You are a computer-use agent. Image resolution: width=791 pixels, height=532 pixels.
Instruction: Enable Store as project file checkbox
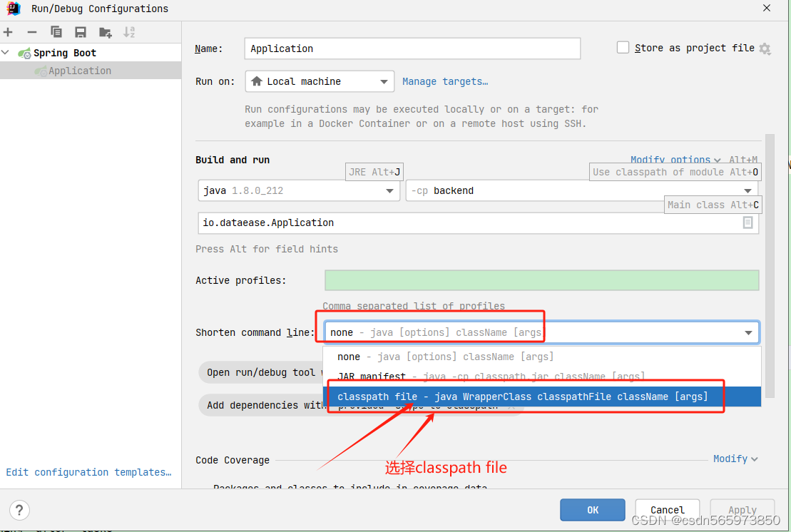pyautogui.click(x=623, y=47)
